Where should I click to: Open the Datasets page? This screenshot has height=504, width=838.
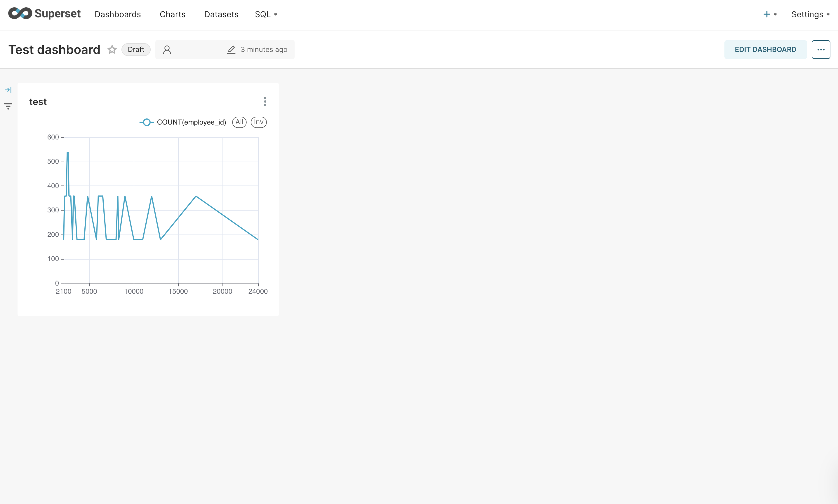click(x=221, y=14)
